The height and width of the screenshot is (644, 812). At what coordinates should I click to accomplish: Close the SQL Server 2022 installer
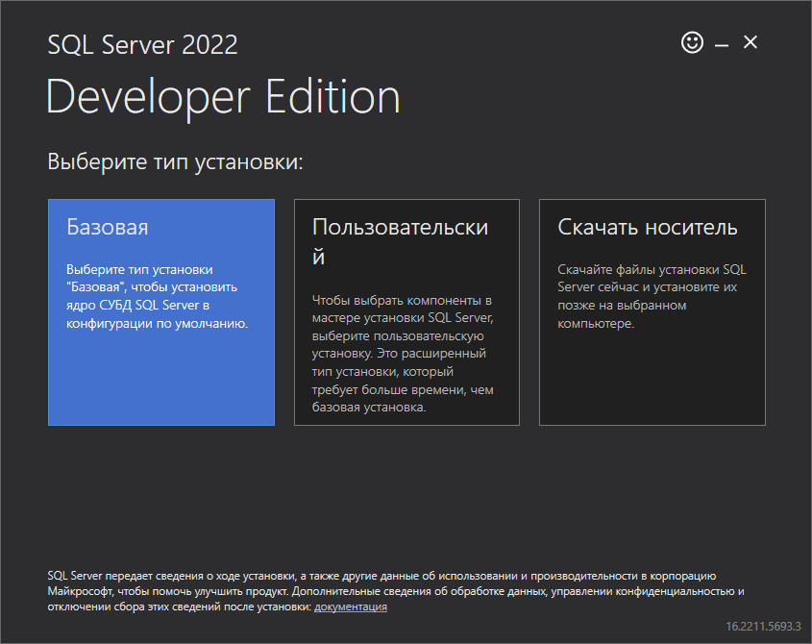(x=750, y=42)
